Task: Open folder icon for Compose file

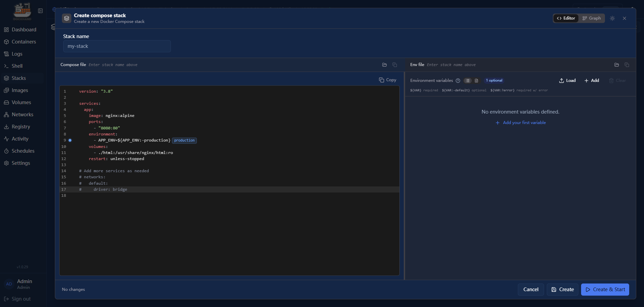Action: point(385,65)
